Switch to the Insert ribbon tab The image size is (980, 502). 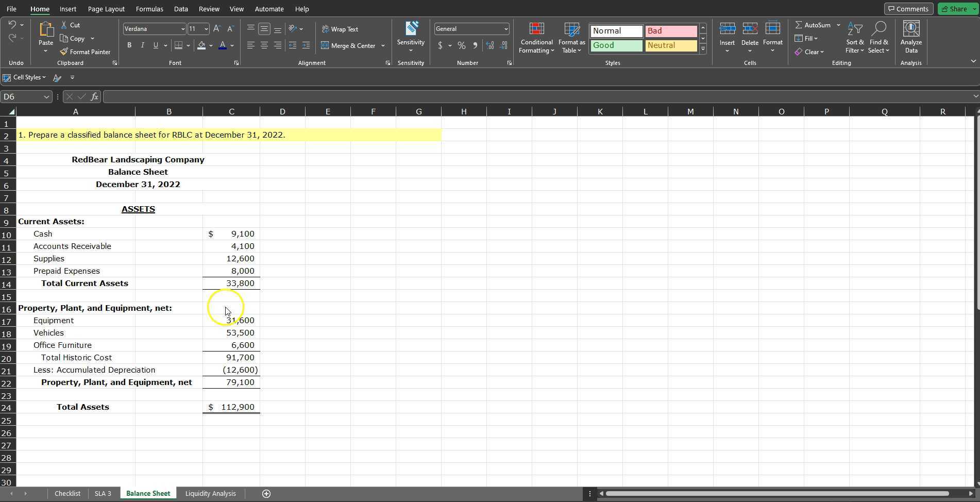coord(68,9)
